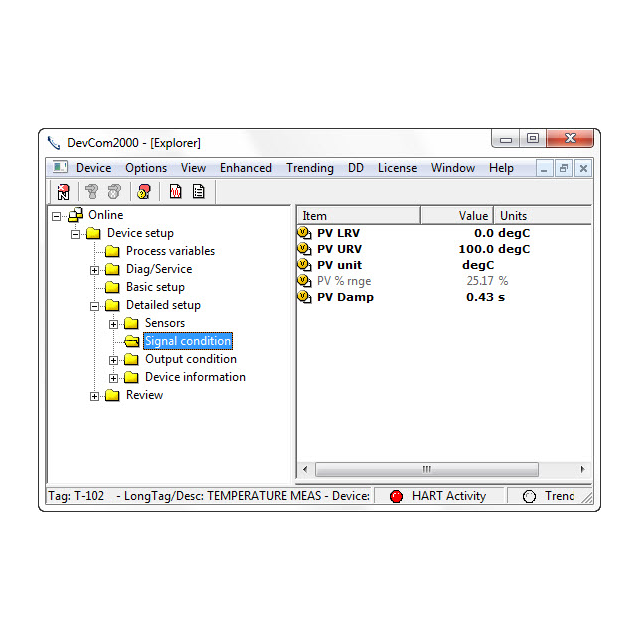Open the Help menu
This screenshot has height=640, width=640.
point(501,168)
